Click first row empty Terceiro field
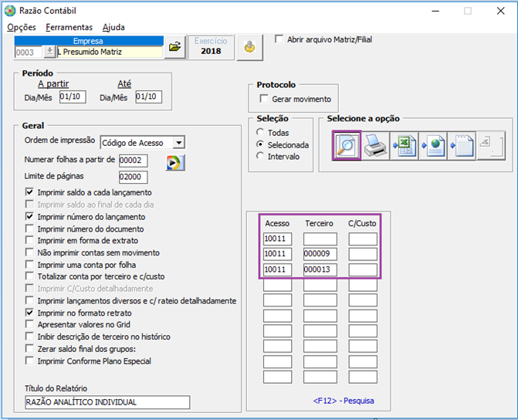 point(320,239)
